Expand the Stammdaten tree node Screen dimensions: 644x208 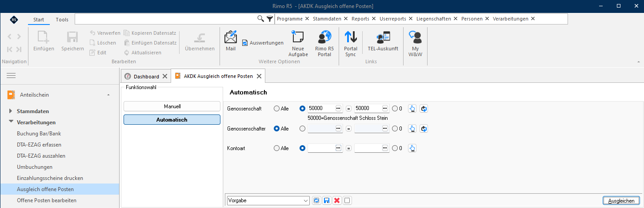coord(11,111)
